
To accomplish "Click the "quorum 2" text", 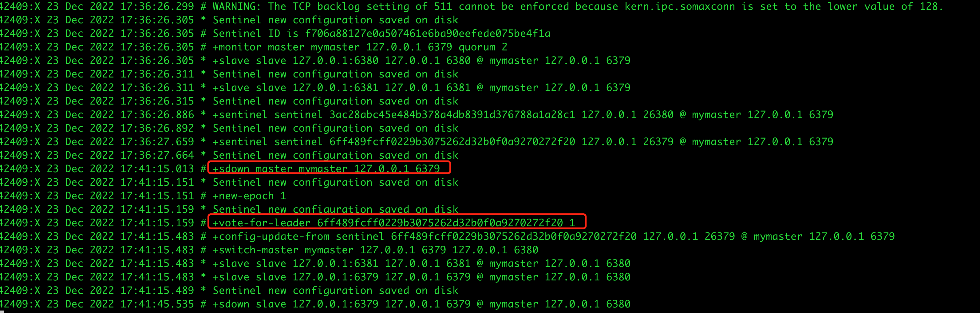I will [x=483, y=47].
